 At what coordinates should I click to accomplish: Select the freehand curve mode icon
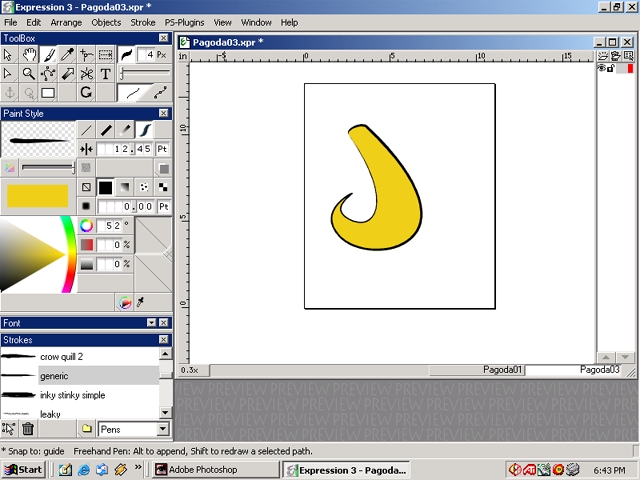coord(134,93)
